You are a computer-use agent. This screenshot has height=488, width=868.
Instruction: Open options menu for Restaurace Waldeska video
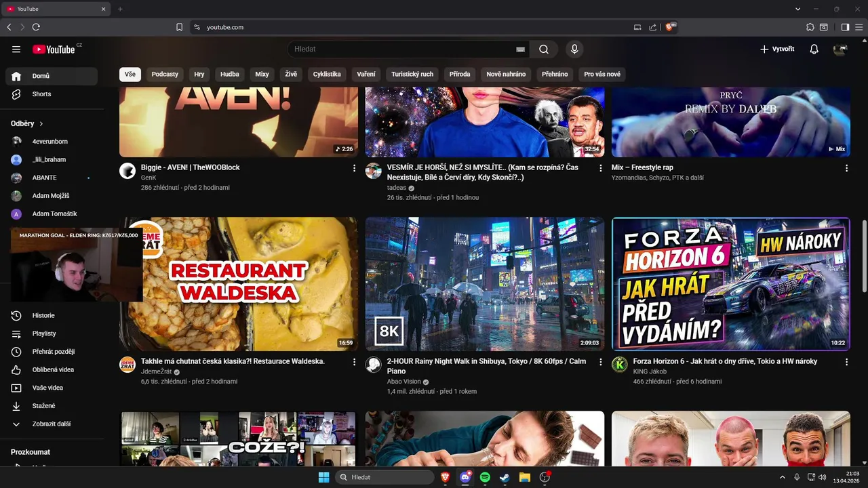pyautogui.click(x=354, y=362)
